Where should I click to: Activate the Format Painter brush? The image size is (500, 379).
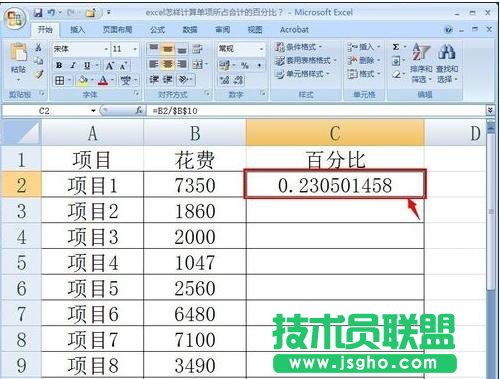[x=39, y=74]
